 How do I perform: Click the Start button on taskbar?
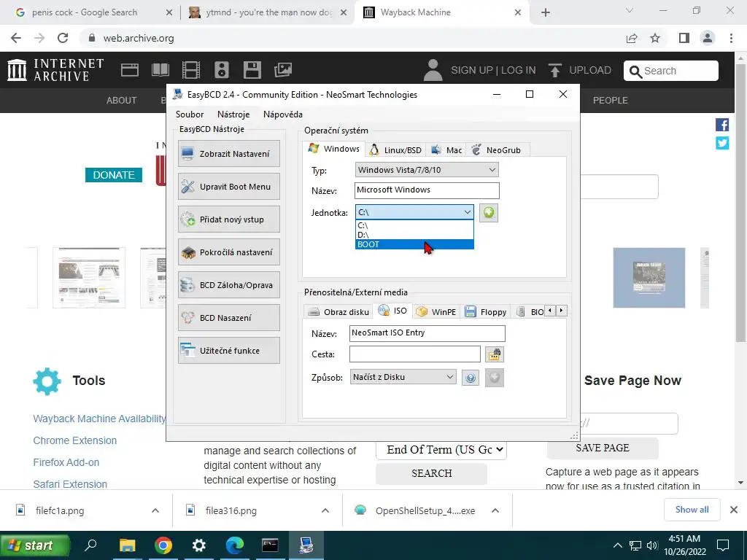pyautogui.click(x=35, y=545)
